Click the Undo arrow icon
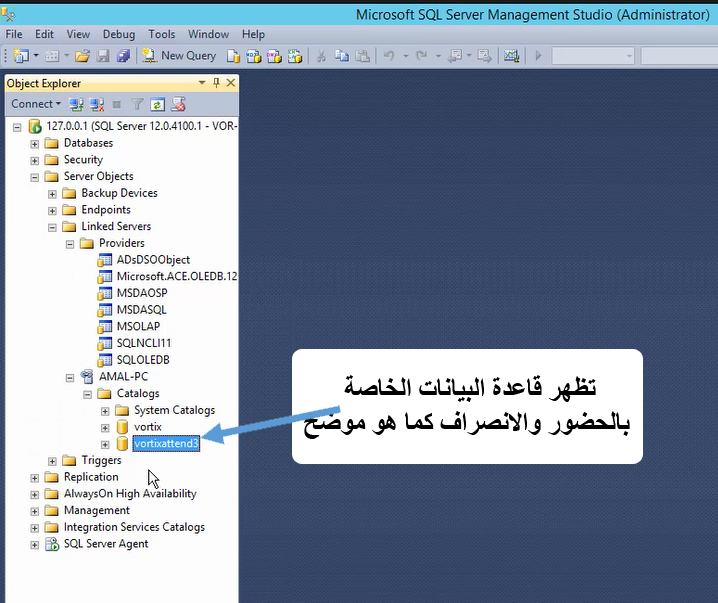718x603 pixels. tap(389, 56)
